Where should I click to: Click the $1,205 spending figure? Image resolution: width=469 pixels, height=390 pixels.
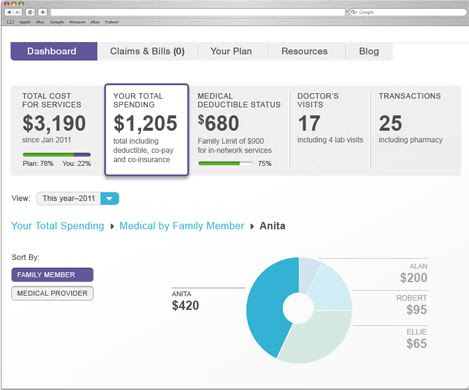[x=145, y=123]
